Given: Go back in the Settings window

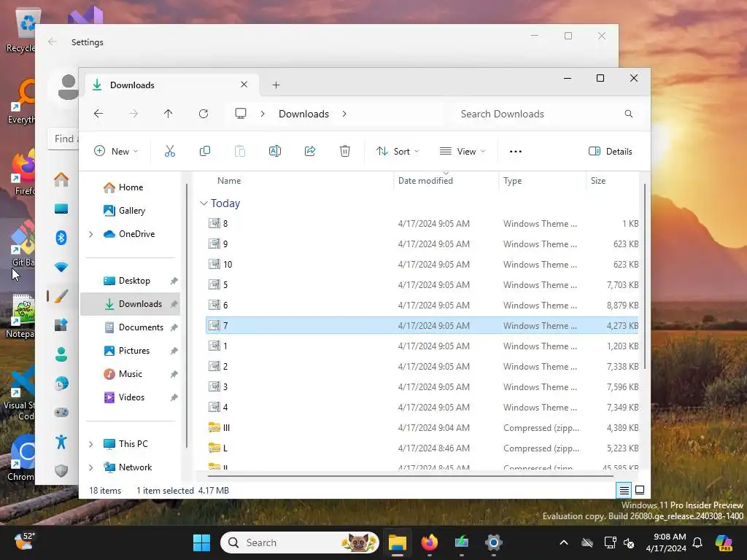Looking at the screenshot, I should [x=53, y=42].
